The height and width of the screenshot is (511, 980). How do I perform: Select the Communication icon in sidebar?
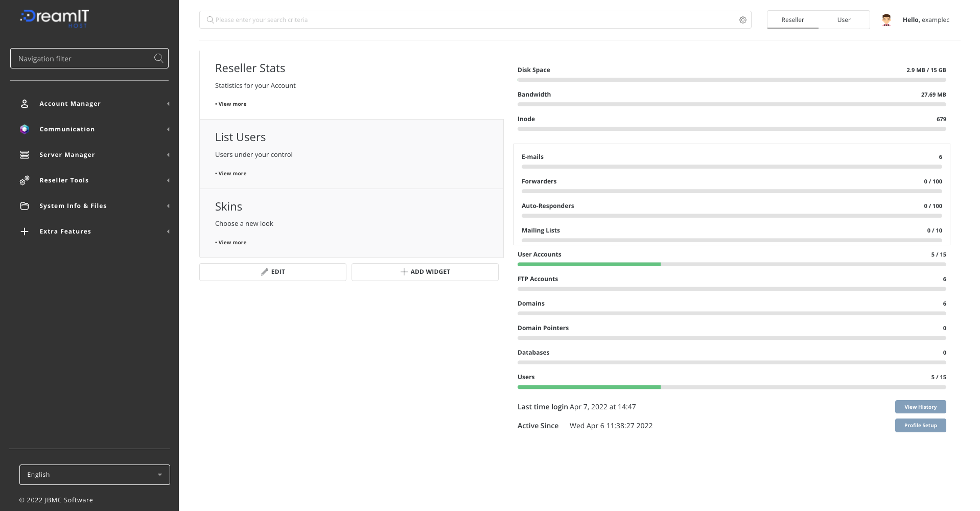[24, 129]
